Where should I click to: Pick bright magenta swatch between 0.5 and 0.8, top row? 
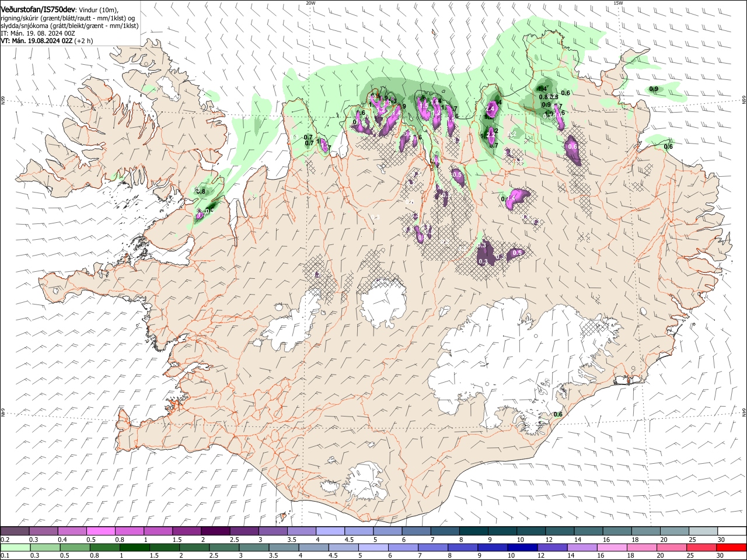tap(100, 531)
